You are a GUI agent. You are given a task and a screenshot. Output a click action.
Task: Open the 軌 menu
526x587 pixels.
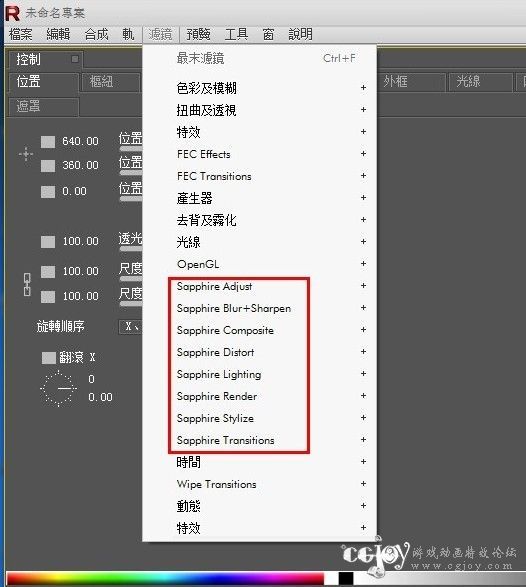pyautogui.click(x=128, y=34)
